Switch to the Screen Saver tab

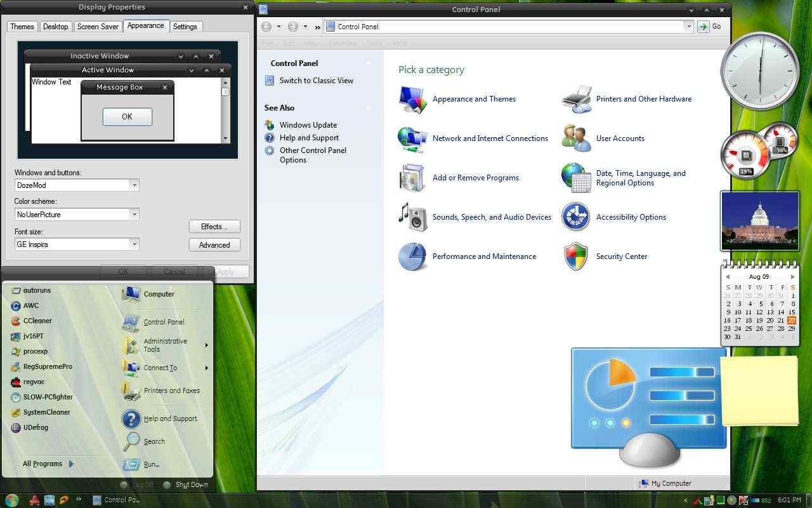[98, 27]
